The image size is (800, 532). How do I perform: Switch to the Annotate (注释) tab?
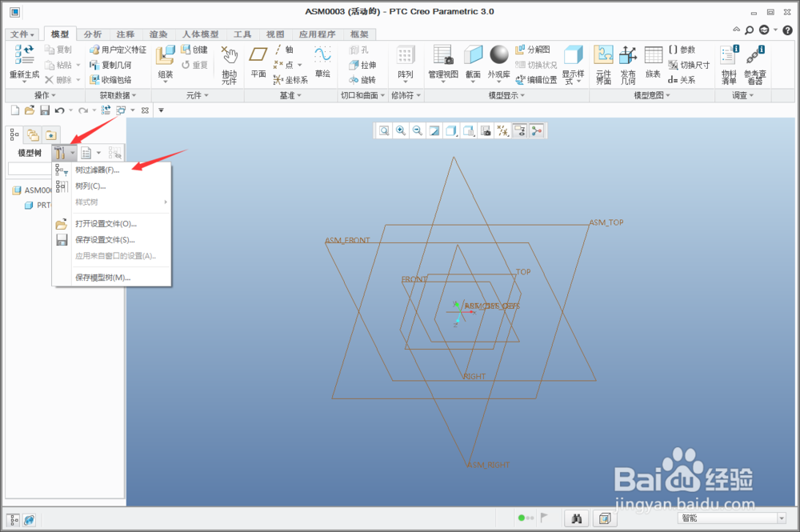[x=126, y=34]
